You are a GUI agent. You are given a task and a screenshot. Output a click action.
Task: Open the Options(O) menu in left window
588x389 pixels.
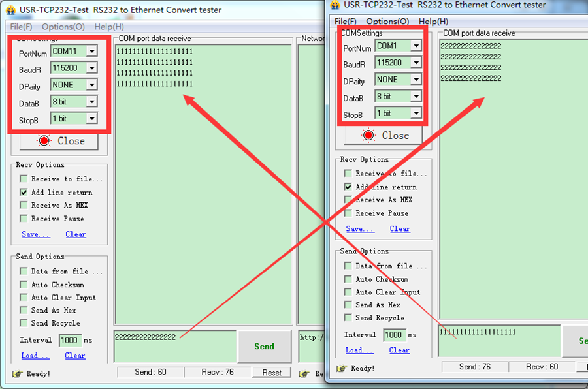(63, 27)
